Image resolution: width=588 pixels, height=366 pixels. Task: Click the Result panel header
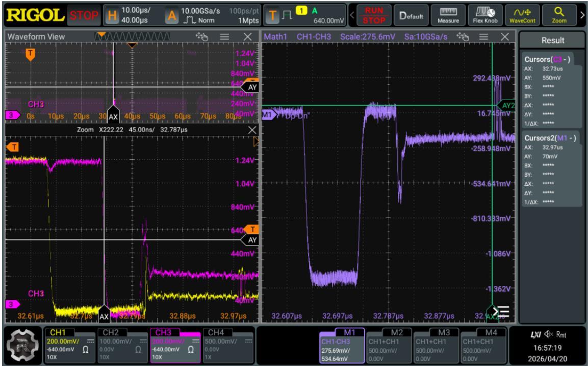(552, 40)
